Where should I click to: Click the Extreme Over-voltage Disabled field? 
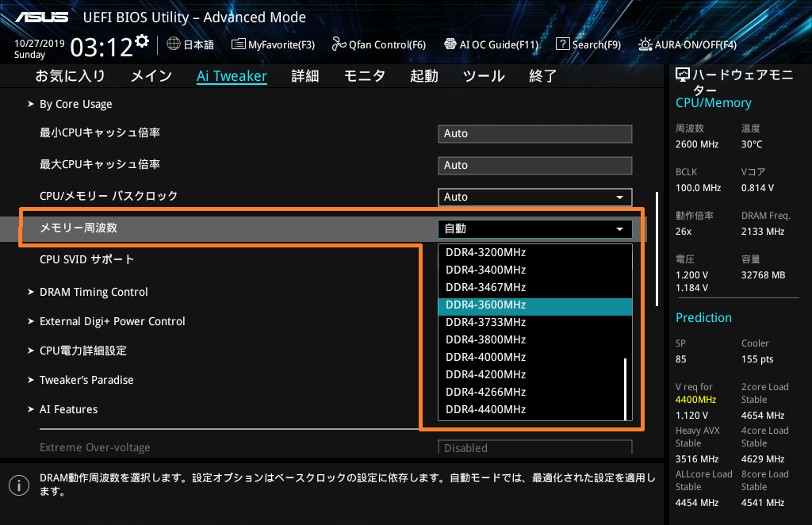535,448
